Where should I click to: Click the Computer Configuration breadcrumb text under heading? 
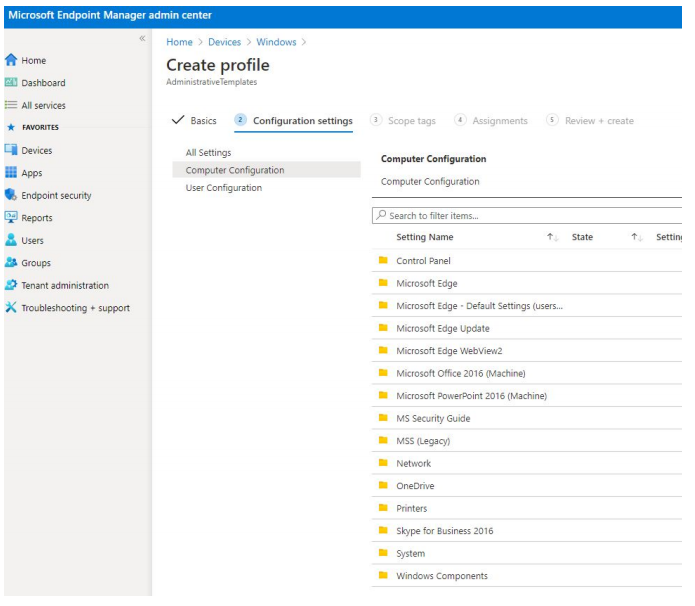430,181
